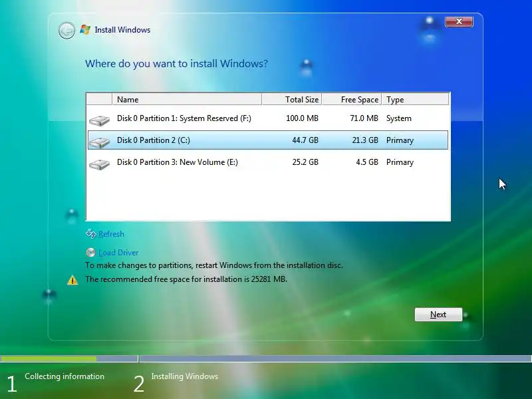Click the Windows flag logo icon

pyautogui.click(x=85, y=29)
